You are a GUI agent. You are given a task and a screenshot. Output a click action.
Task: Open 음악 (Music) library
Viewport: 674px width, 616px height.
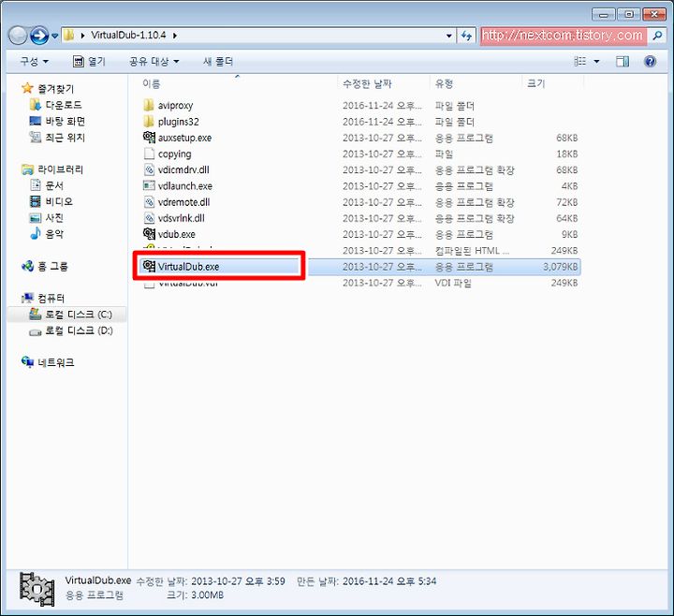(47, 234)
